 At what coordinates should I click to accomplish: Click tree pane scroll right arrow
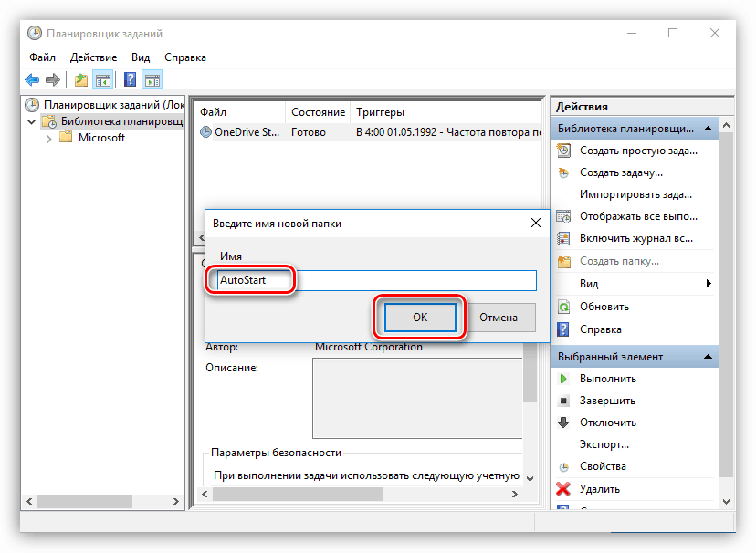(x=175, y=502)
